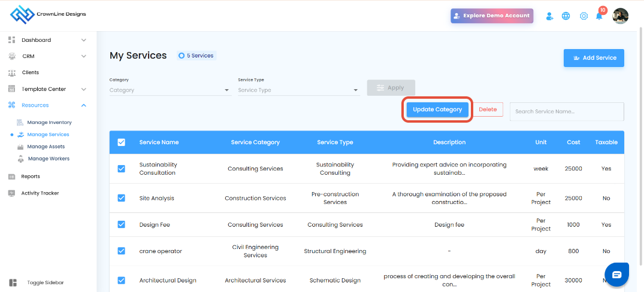The width and height of the screenshot is (644, 292).
Task: Uncheck the Site Analysis row checkbox
Action: point(122,198)
